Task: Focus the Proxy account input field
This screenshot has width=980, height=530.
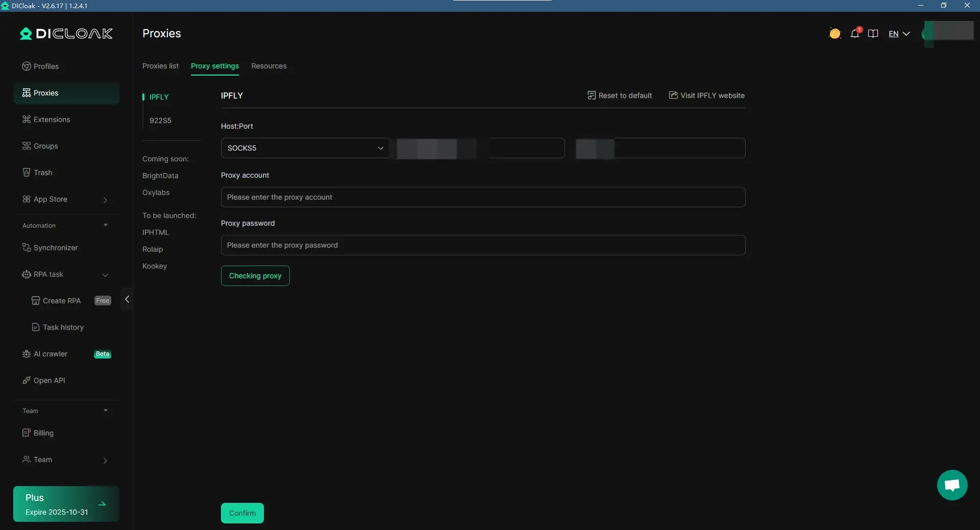Action: click(483, 197)
